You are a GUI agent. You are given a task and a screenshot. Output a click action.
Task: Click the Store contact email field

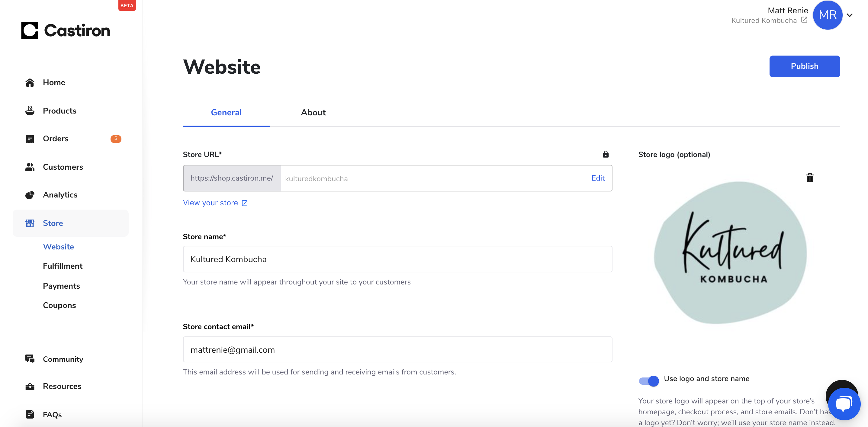click(397, 349)
